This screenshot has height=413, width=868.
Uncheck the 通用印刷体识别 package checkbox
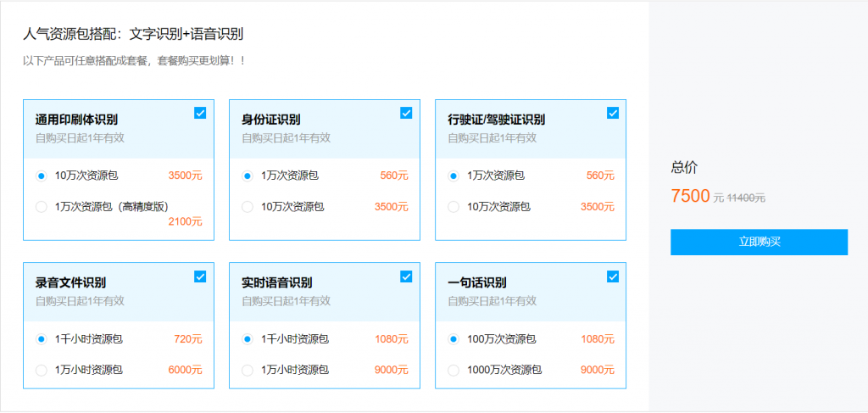(200, 113)
